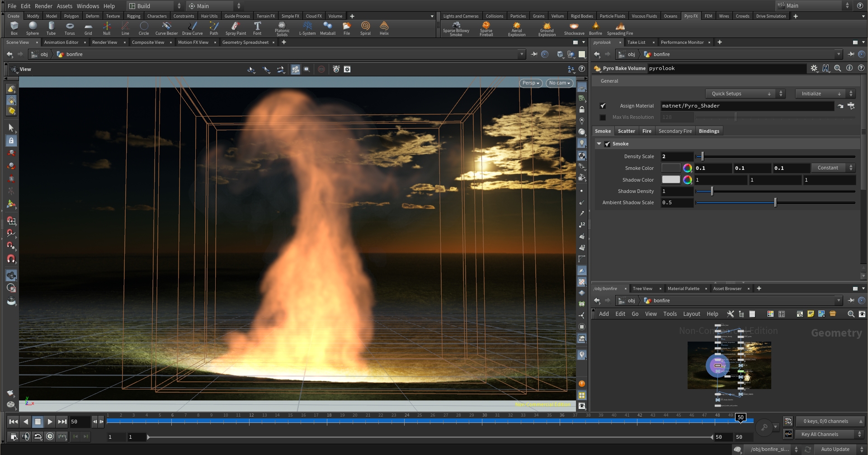
Task: Click the Shadow Color swatch
Action: click(671, 180)
